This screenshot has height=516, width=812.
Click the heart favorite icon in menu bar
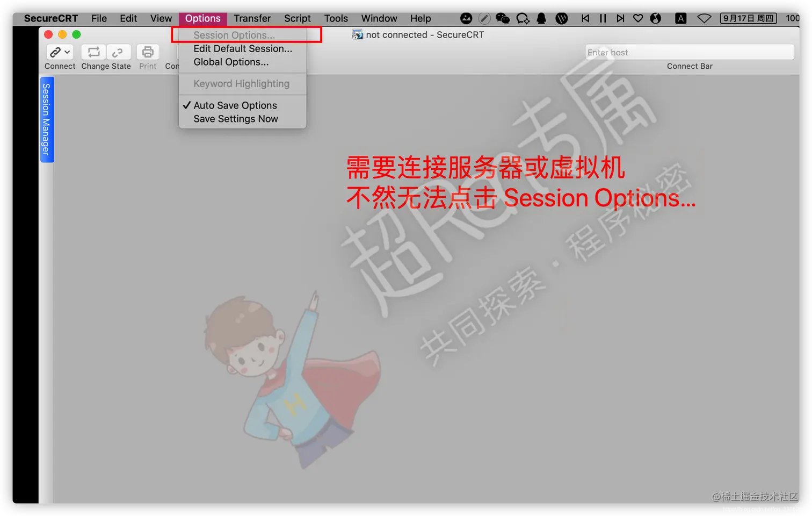point(638,18)
